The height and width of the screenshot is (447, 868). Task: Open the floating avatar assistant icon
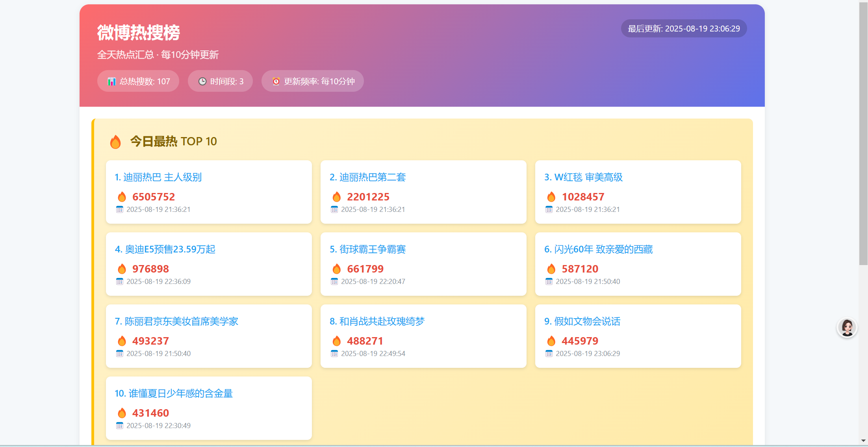847,328
